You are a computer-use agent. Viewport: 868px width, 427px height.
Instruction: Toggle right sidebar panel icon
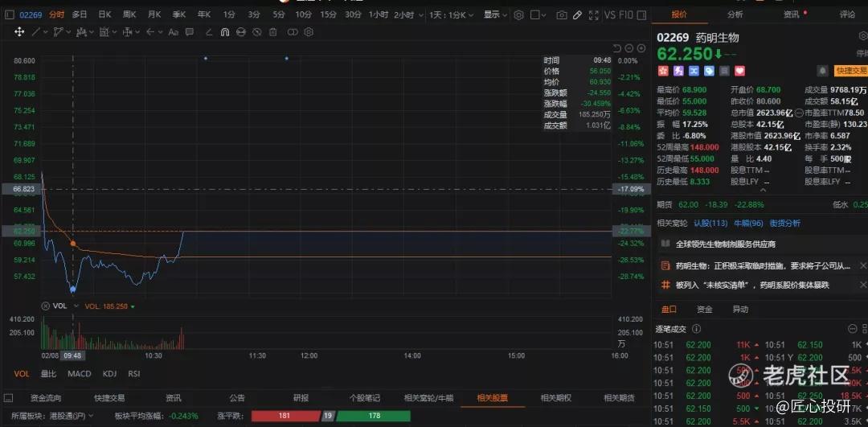tap(643, 15)
